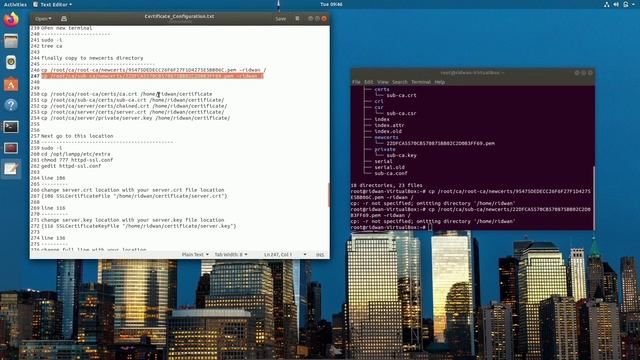Maximize the Text Editor window

point(317,19)
